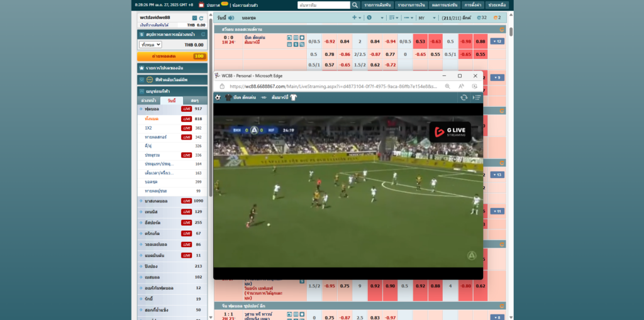Click the soccer ball icon in stream header
This screenshot has width=644, height=320.
(x=218, y=97)
